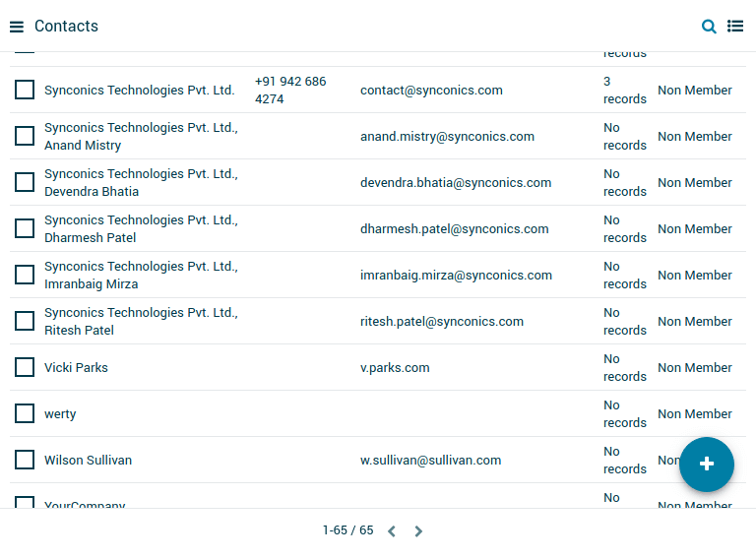756x559 pixels.
Task: Open the "3 records" cell for Synconics
Action: coord(624,90)
